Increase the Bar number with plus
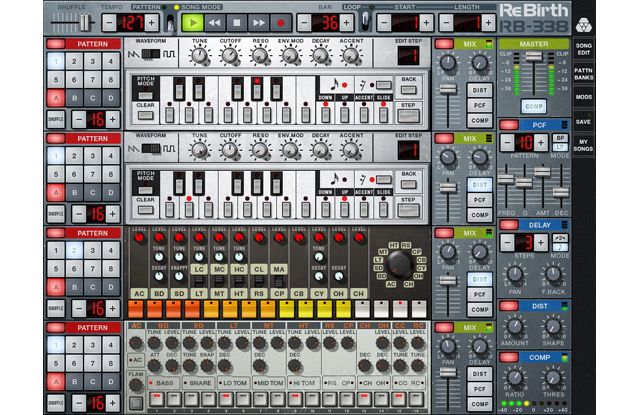The height and width of the screenshot is (415, 640). [347, 22]
